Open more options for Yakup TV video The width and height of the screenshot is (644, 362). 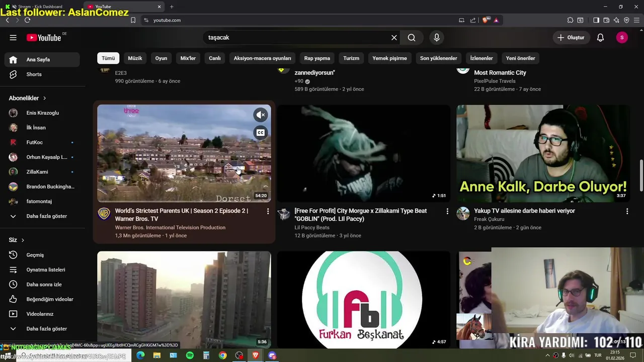point(627,212)
